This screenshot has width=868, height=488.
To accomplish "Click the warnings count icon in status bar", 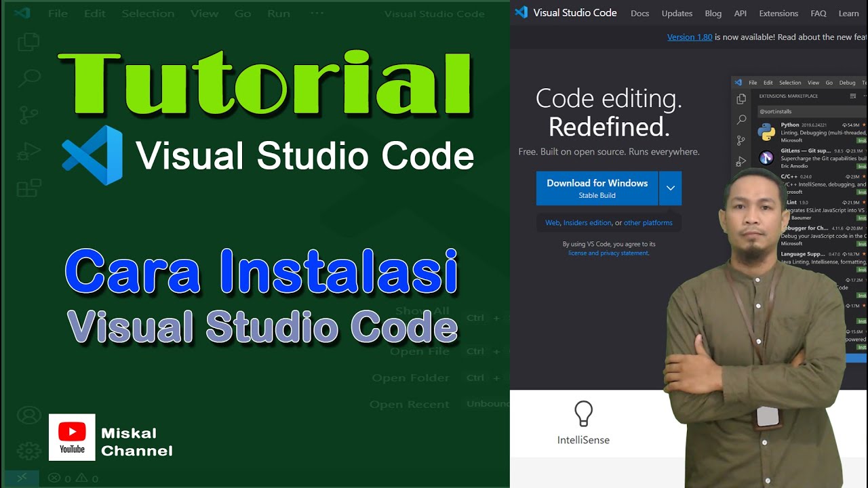I will [83, 479].
